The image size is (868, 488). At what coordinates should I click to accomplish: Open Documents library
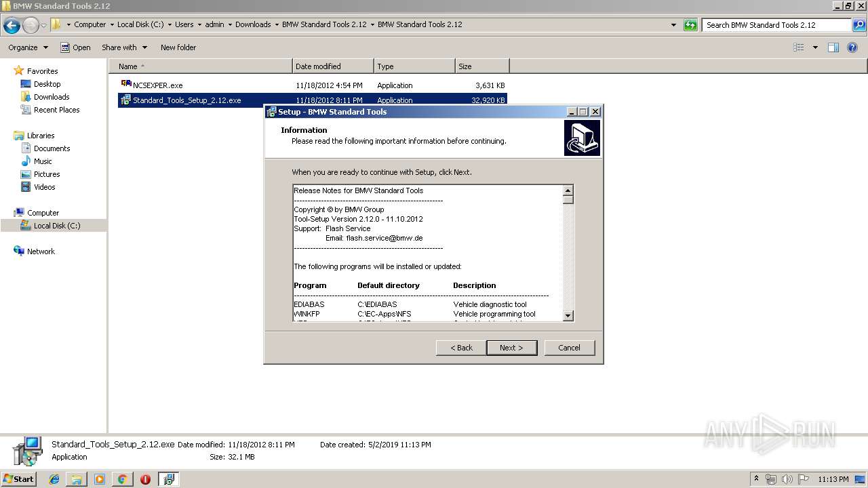(52, 148)
